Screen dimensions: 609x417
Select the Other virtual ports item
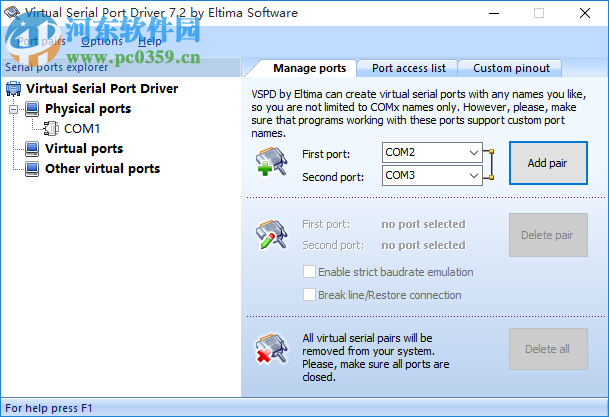click(103, 169)
